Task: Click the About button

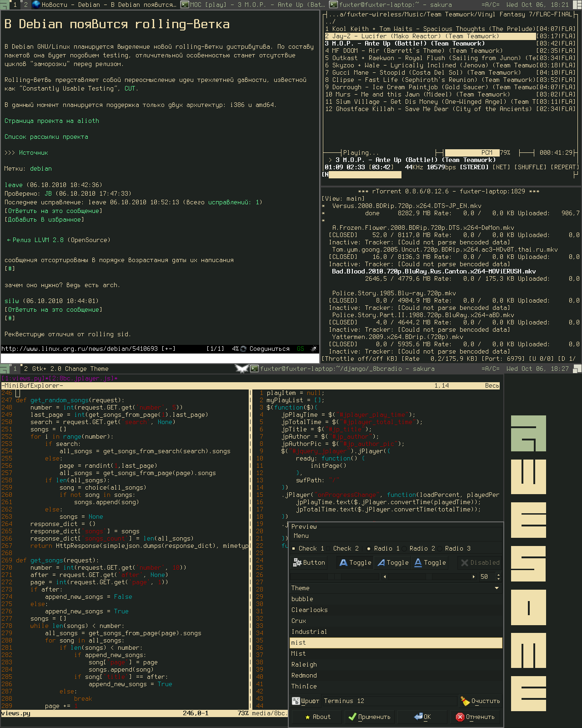Action: (x=317, y=717)
